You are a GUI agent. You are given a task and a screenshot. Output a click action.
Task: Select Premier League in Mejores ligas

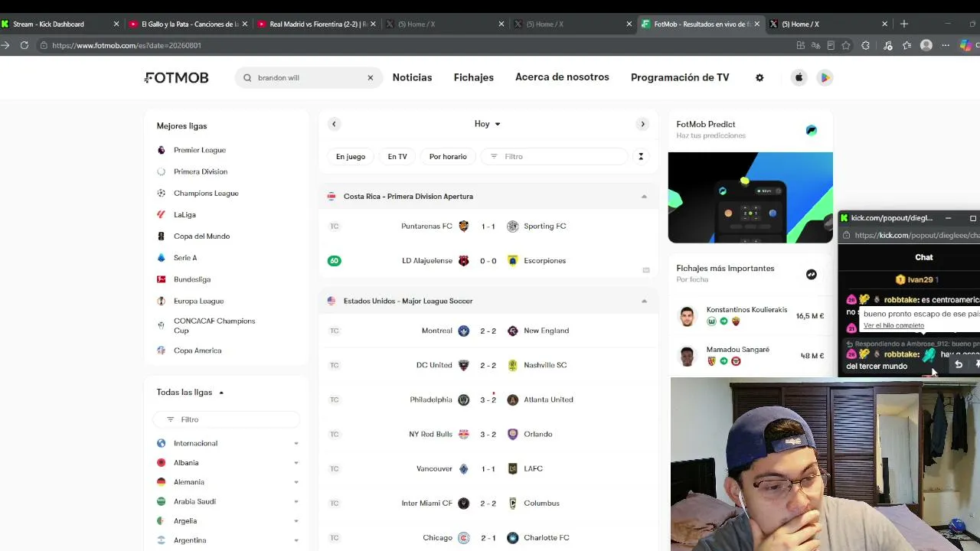(x=199, y=150)
